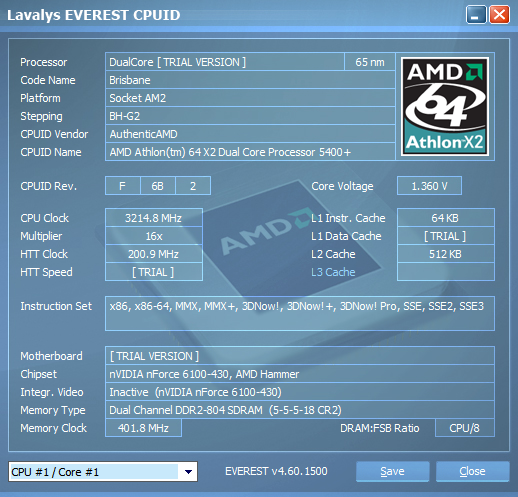The width and height of the screenshot is (518, 497).
Task: Click the 'Inactive (nVIDIA nForce 6100-430)' video value
Action: click(x=300, y=392)
